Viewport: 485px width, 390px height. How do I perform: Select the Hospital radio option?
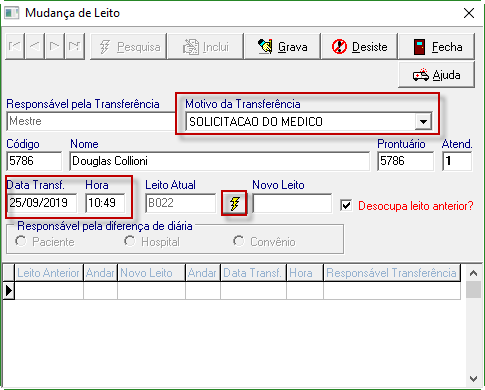click(129, 241)
